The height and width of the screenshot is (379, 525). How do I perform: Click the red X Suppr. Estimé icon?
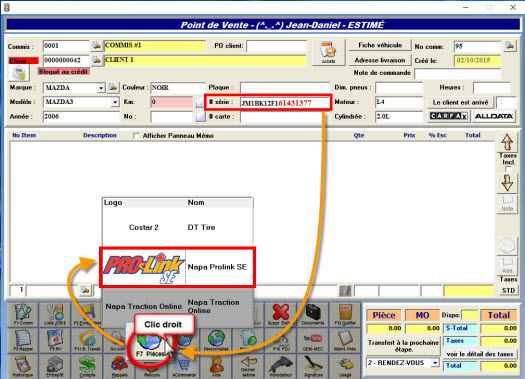[281, 315]
